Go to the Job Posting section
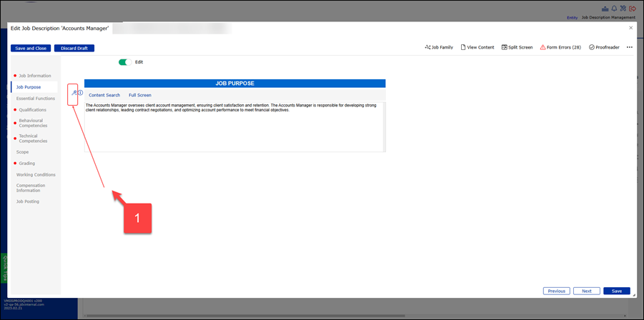The image size is (644, 320). coord(27,202)
